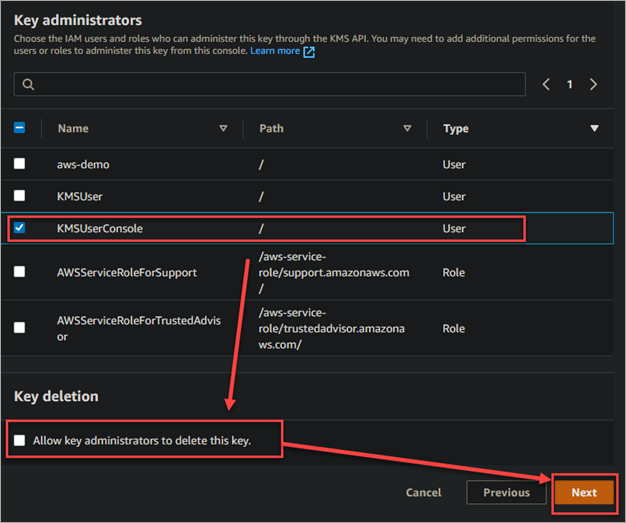Screen dimensions: 626x523
Task: Click the Learn more link
Action: click(275, 51)
